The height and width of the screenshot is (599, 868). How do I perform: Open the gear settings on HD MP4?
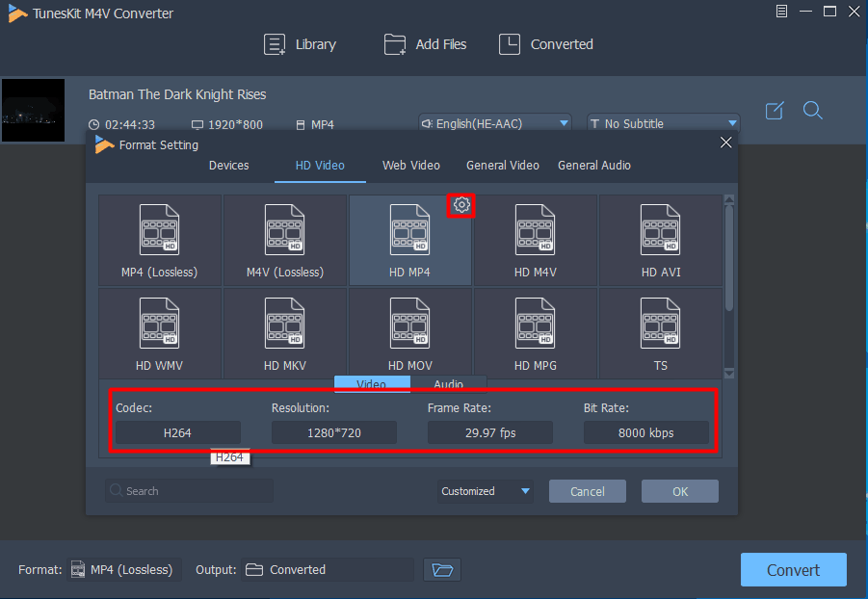[461, 205]
